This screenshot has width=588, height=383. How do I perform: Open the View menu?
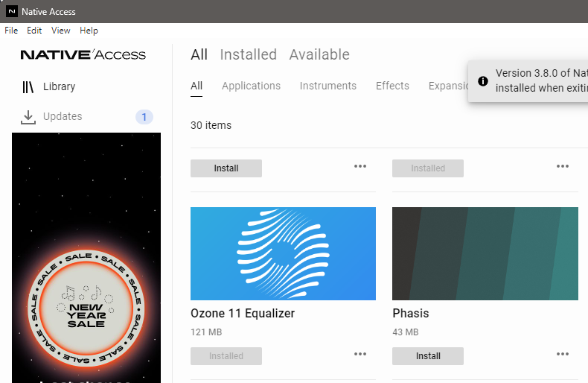tap(61, 31)
